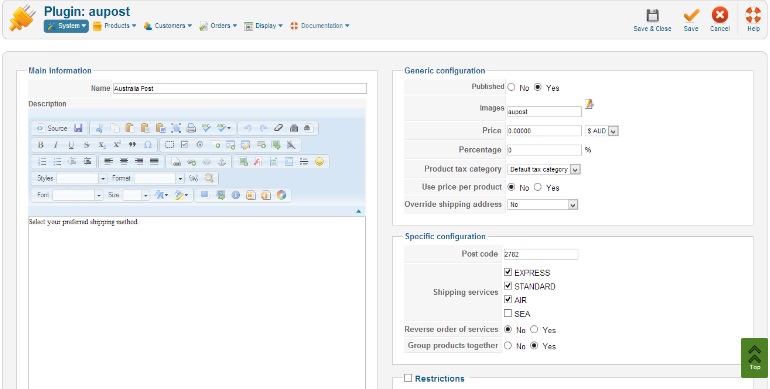Toggle Italic formatting

[x=56, y=145]
